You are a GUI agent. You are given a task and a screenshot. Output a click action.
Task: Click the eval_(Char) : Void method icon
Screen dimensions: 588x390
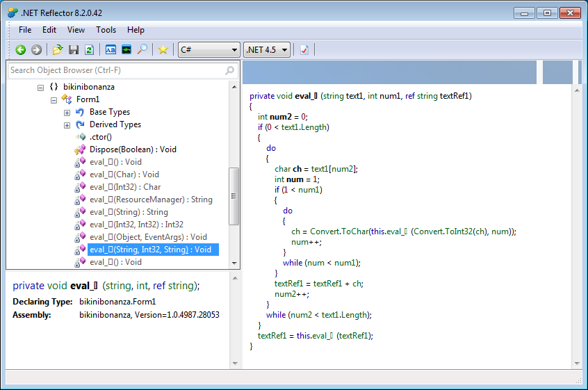[x=80, y=174]
